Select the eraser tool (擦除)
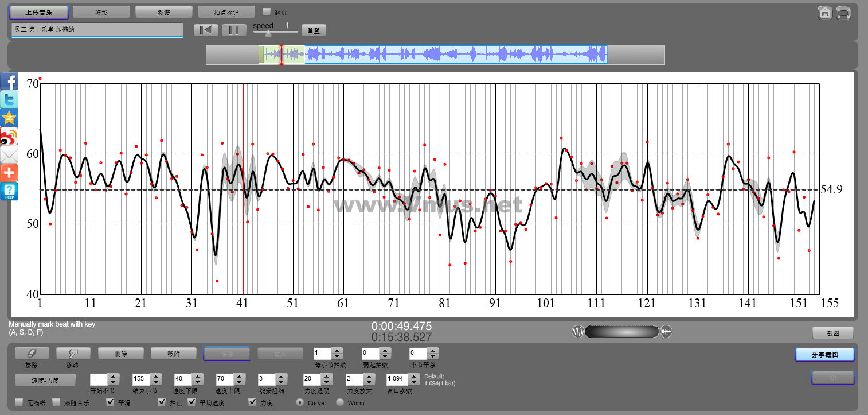 32,354
